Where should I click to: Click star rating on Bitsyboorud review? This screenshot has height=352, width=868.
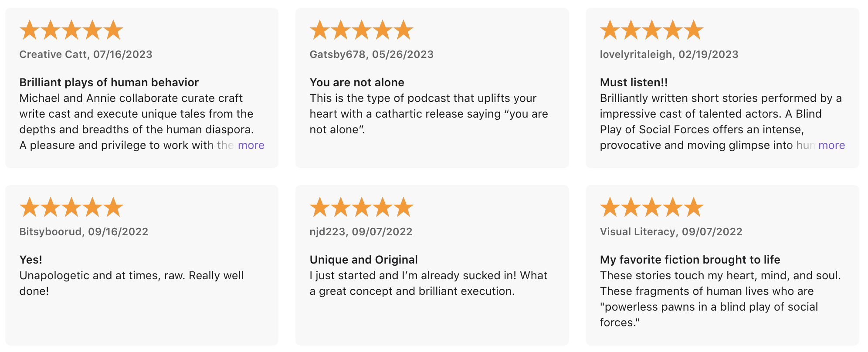point(71,207)
